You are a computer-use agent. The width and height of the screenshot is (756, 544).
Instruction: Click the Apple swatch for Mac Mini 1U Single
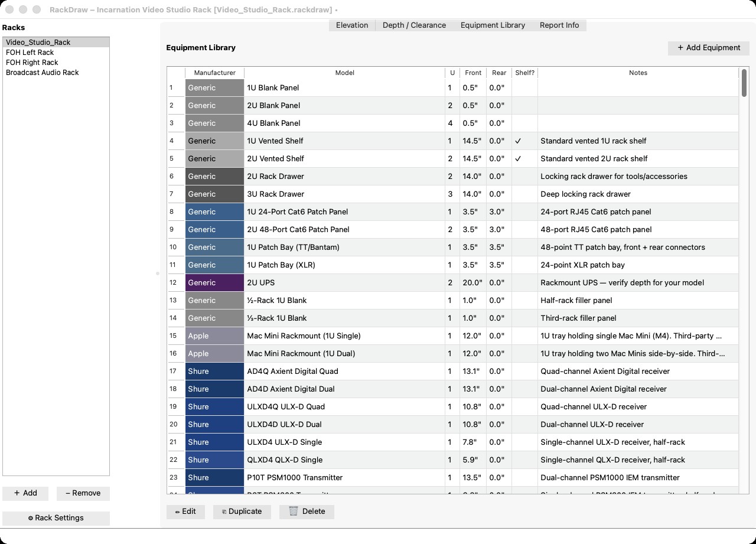(214, 336)
